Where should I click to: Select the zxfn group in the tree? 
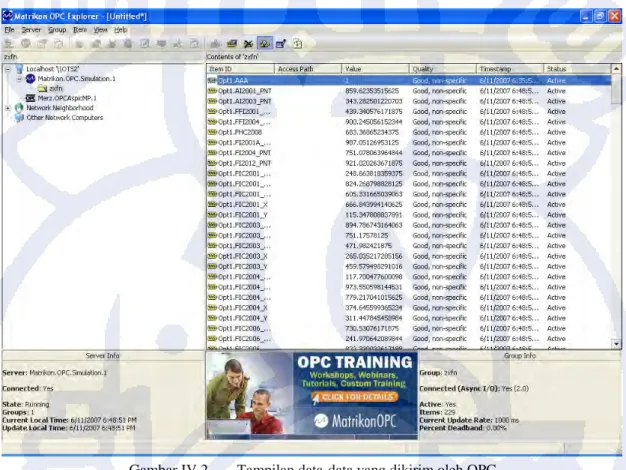(x=56, y=88)
